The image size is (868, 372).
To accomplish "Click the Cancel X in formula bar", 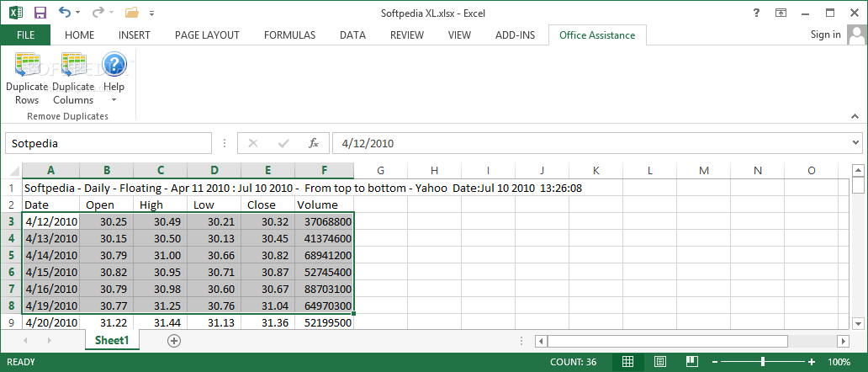I will 253,143.
